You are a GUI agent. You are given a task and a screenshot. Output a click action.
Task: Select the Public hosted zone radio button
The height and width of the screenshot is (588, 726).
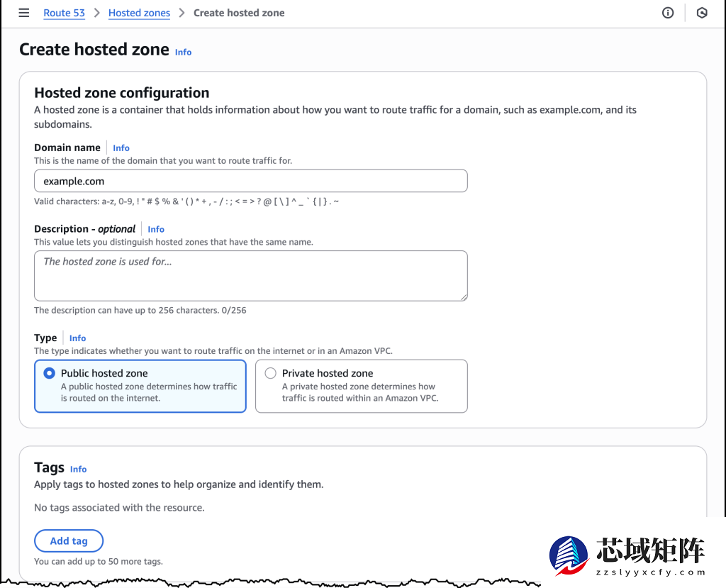[x=50, y=373]
